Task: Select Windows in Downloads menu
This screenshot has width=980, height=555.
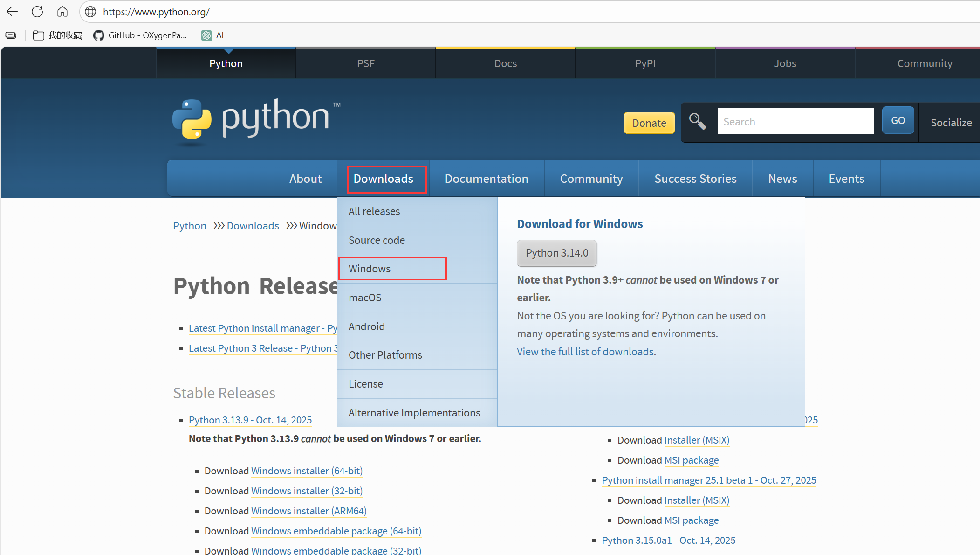Action: [370, 269]
